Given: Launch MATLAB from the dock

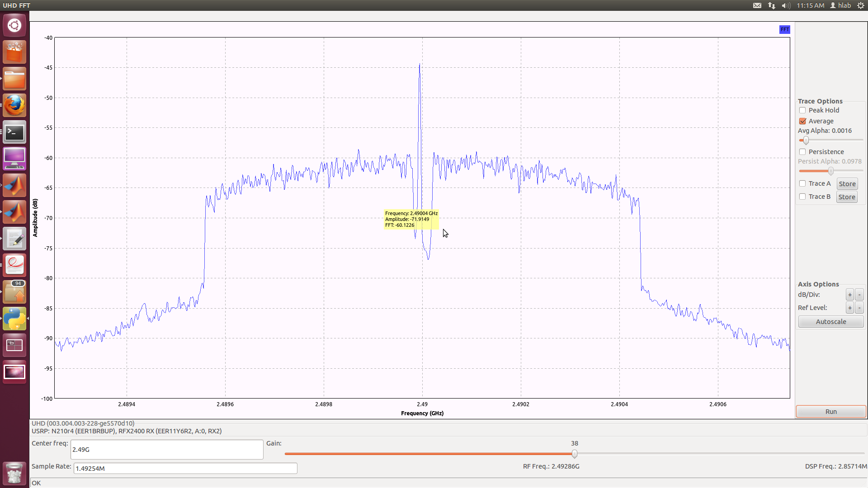Looking at the screenshot, I should click(14, 186).
